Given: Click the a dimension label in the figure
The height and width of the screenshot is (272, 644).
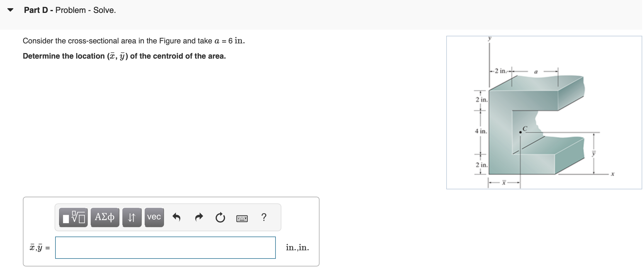Looking at the screenshot, I should coord(536,71).
